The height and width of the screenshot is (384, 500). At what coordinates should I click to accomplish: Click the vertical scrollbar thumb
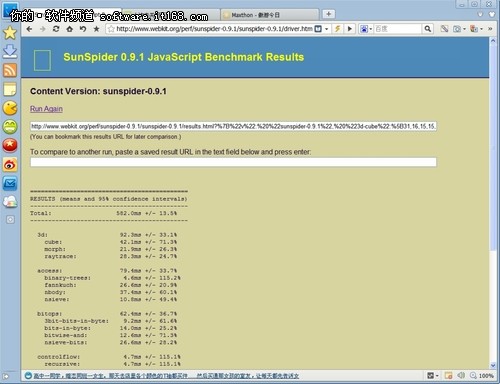(x=493, y=148)
